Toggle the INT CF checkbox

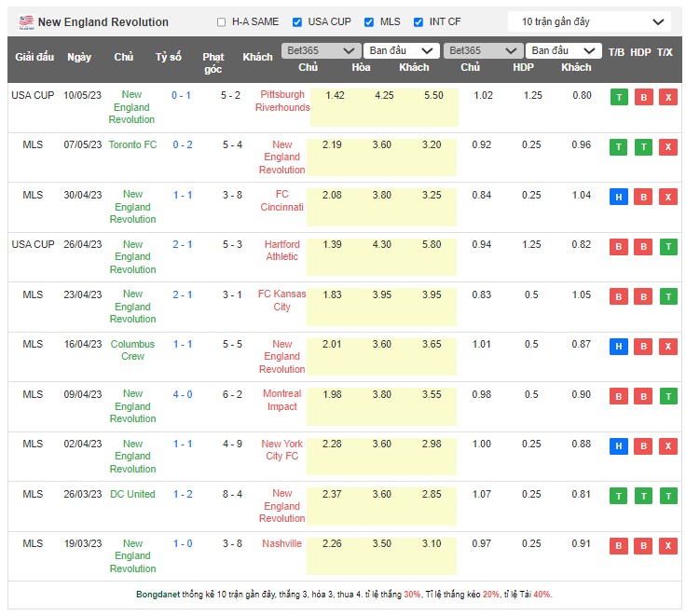[x=418, y=22]
